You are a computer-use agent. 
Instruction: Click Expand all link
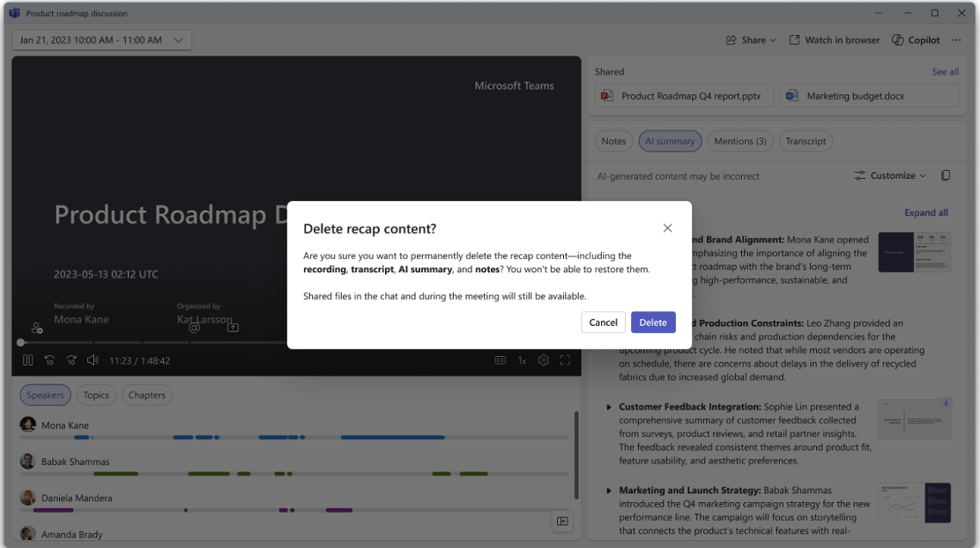pyautogui.click(x=925, y=212)
